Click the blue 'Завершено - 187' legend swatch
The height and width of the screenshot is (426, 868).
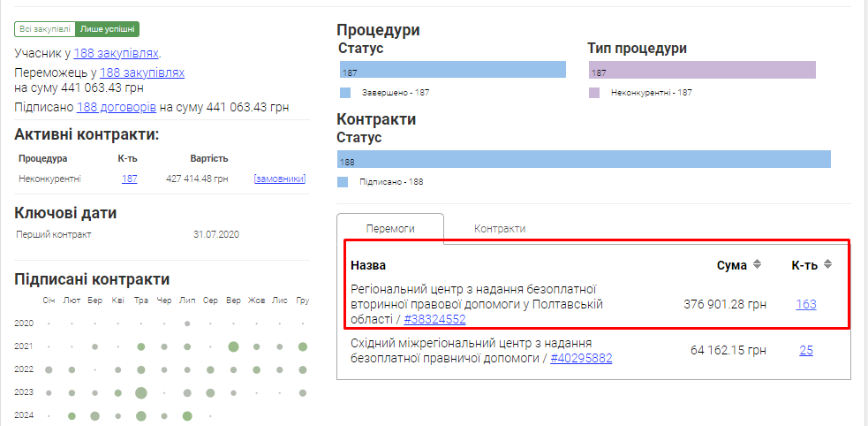(x=345, y=92)
